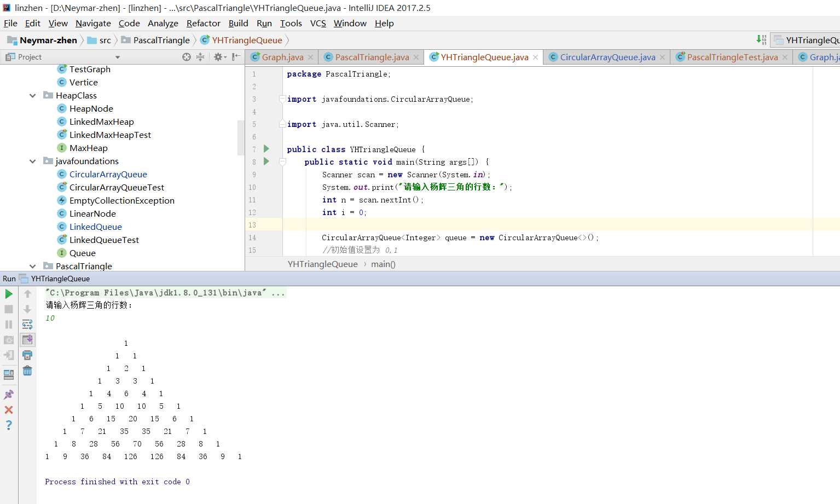Open Run panel help question mark
The width and height of the screenshot is (840, 504).
(9, 425)
